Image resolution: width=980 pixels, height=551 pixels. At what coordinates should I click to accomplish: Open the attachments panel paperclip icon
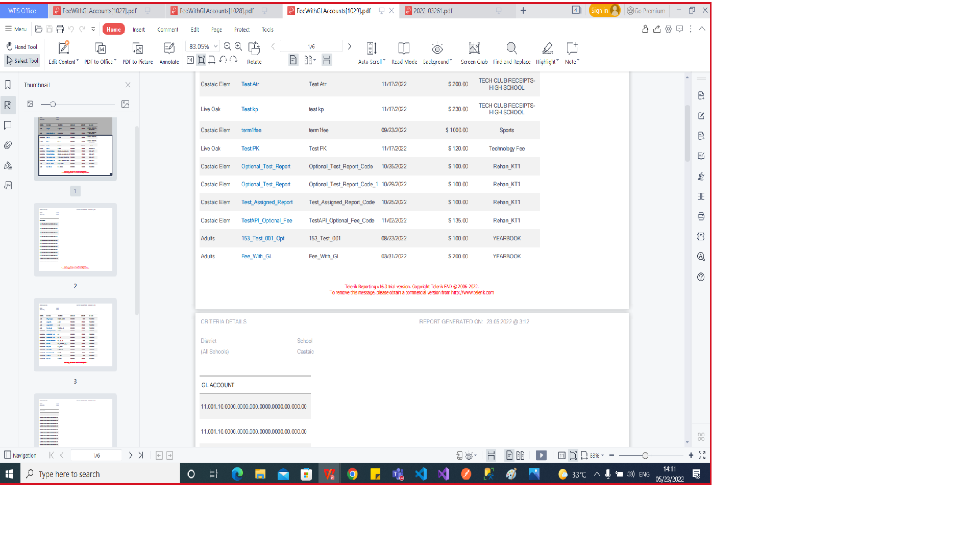[x=8, y=145]
